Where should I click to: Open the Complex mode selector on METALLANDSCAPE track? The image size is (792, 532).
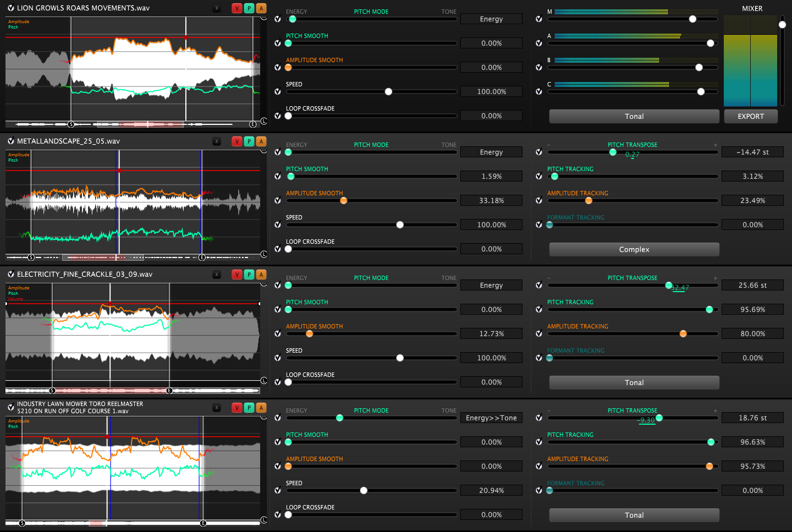tap(634, 249)
